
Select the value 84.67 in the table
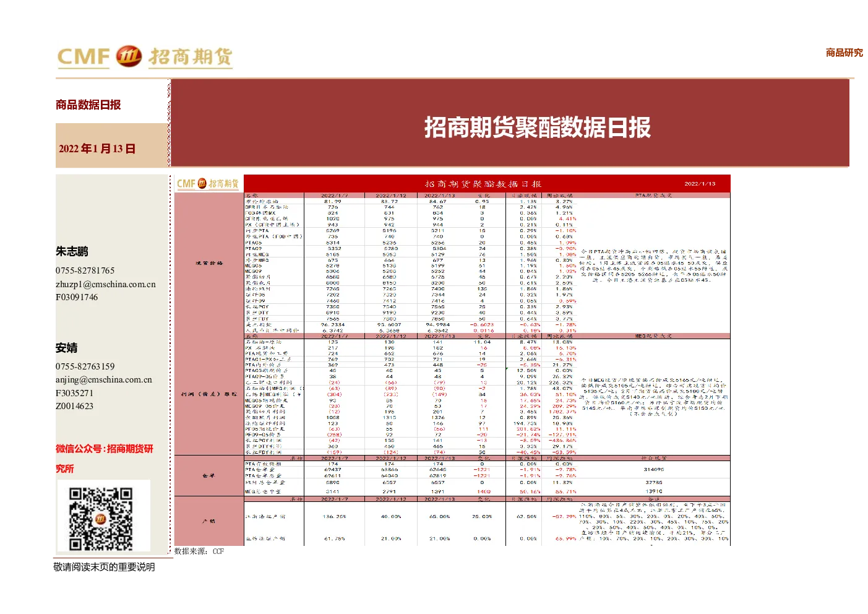click(x=437, y=201)
